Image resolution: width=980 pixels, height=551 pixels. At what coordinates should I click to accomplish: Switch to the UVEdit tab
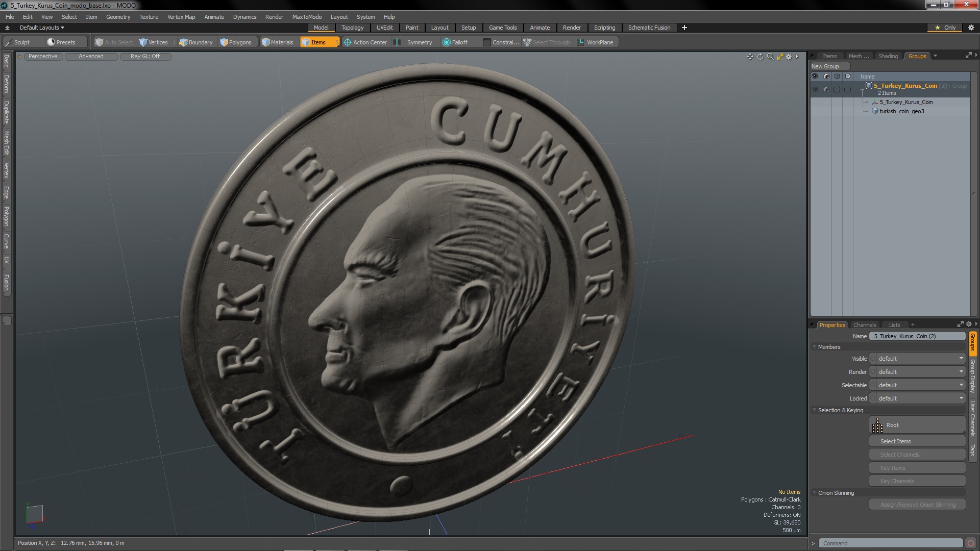385,28
